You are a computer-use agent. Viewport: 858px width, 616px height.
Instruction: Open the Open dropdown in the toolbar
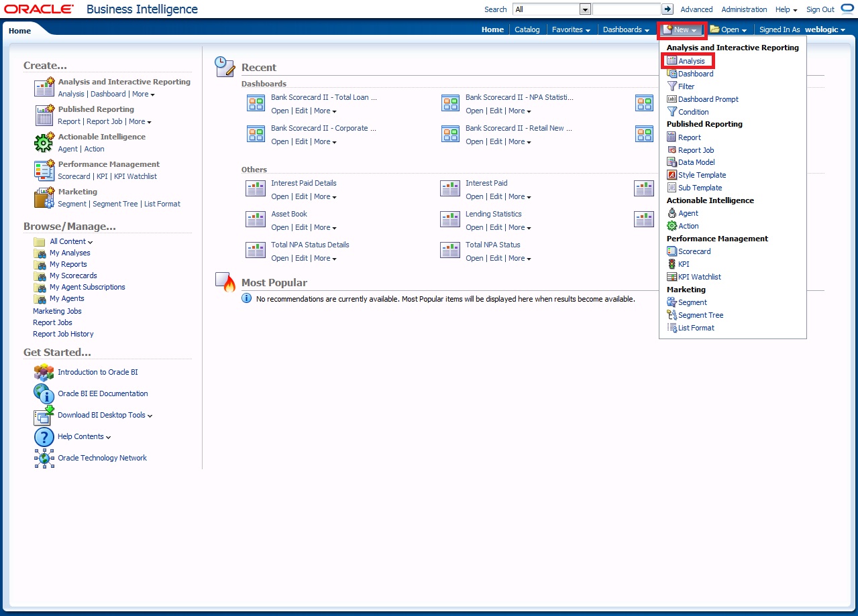tap(729, 29)
